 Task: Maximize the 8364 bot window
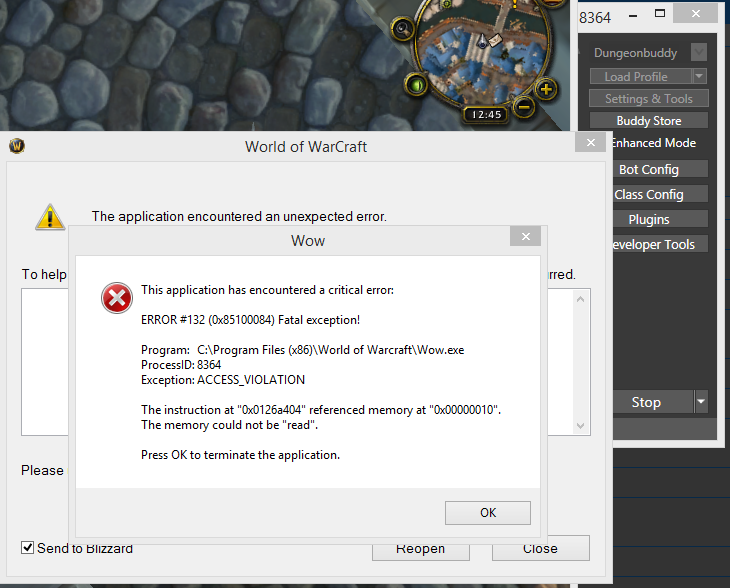click(x=660, y=14)
